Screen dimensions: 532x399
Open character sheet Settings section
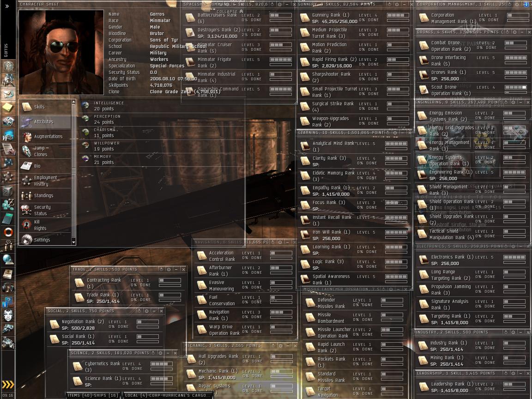(x=45, y=240)
